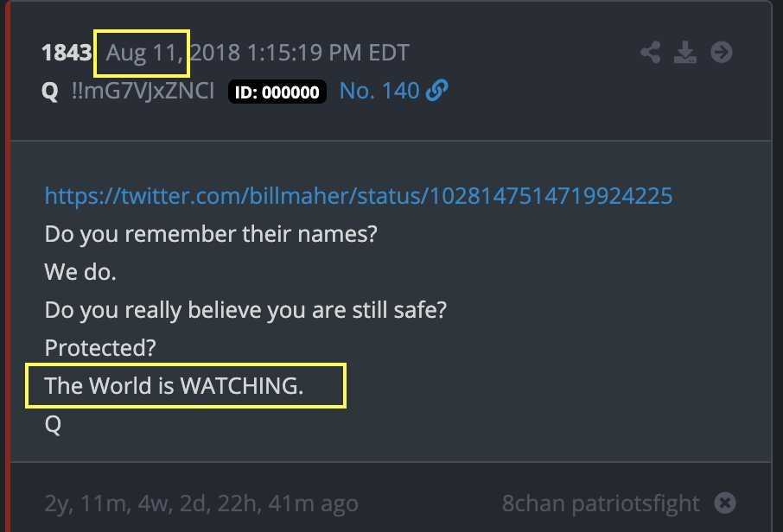Open the No. 140 post link
Viewport: 783px width, 532px height.
[379, 91]
